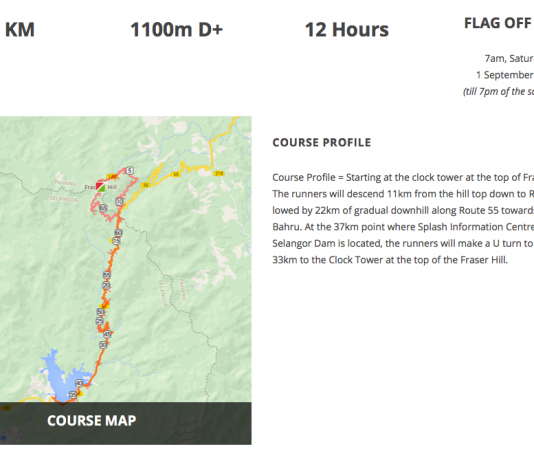Click the course profile description paragraph
534x462 pixels.
(403, 219)
